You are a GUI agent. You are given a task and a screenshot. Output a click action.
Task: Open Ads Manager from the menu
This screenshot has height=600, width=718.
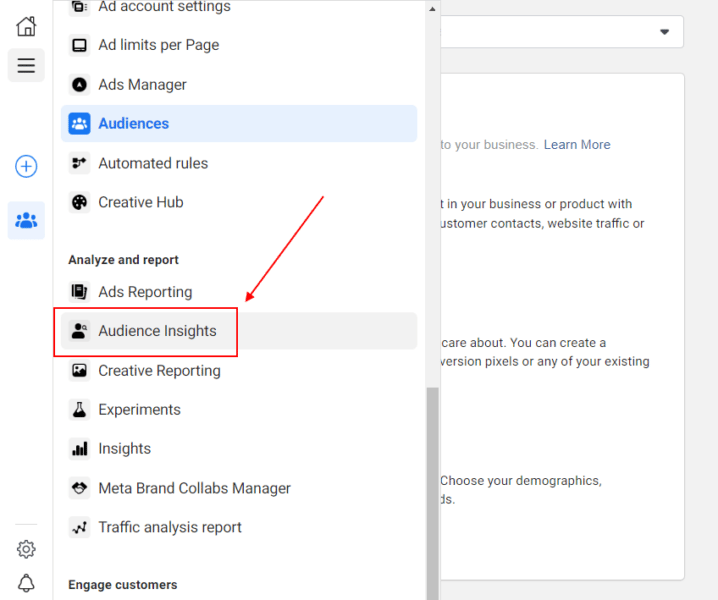239,85
